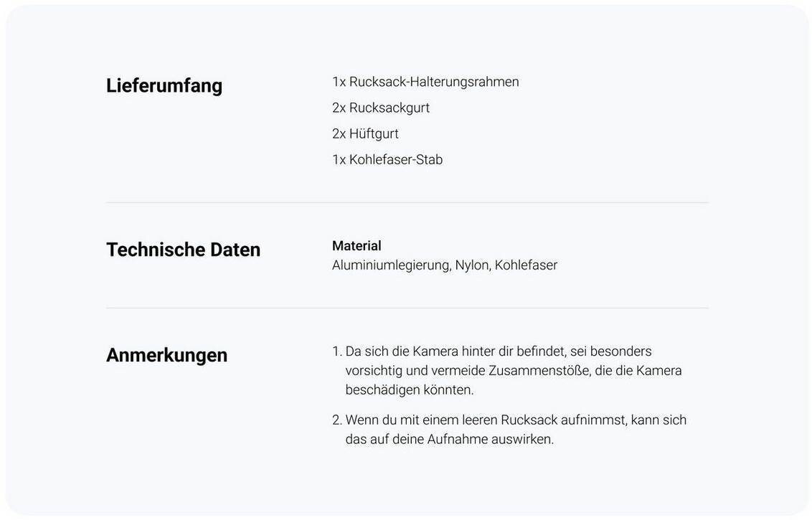
Task: Click the Anmerkungen heading
Action: [166, 355]
